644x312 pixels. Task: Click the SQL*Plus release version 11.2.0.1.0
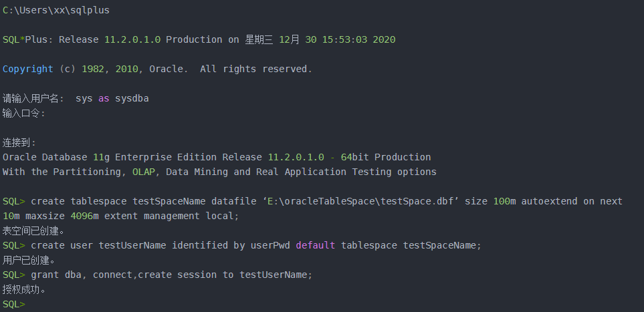click(132, 40)
